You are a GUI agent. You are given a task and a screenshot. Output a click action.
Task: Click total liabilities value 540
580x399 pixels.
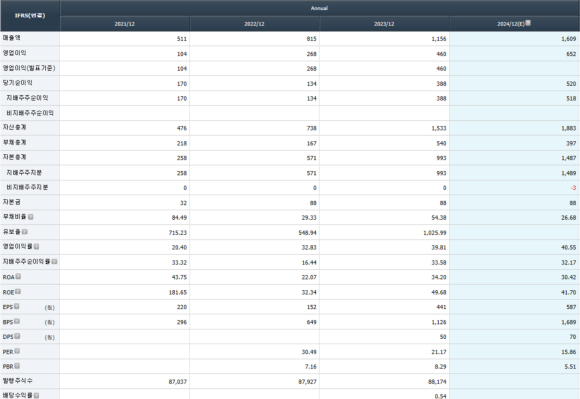[441, 143]
